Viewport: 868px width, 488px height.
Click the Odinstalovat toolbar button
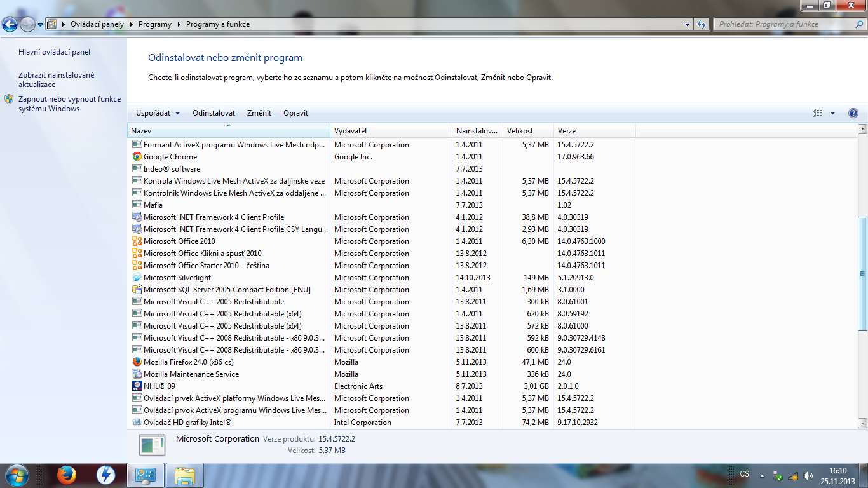coord(214,113)
